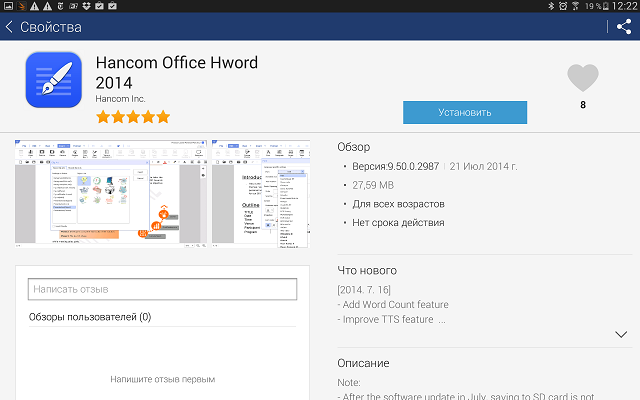Open the first screenshot with the clipart dialog

[111, 194]
